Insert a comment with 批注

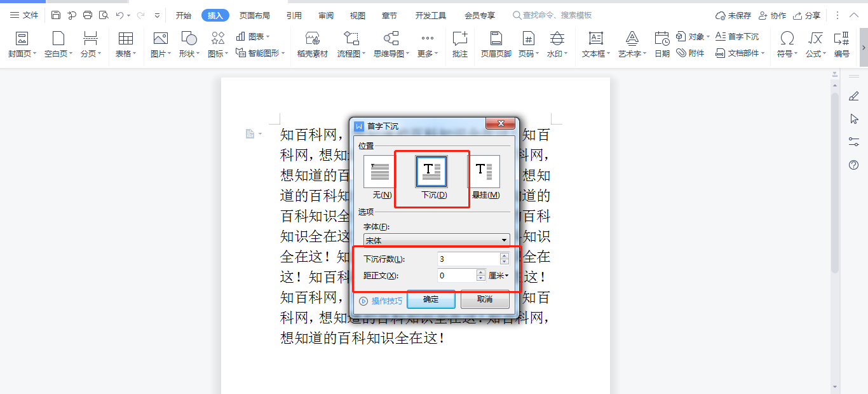460,44
